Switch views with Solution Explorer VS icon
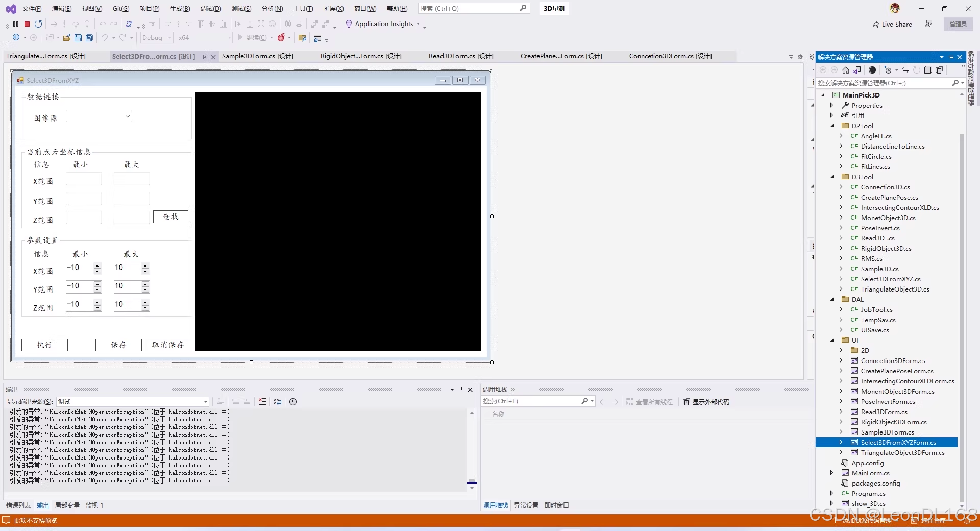 (x=857, y=70)
